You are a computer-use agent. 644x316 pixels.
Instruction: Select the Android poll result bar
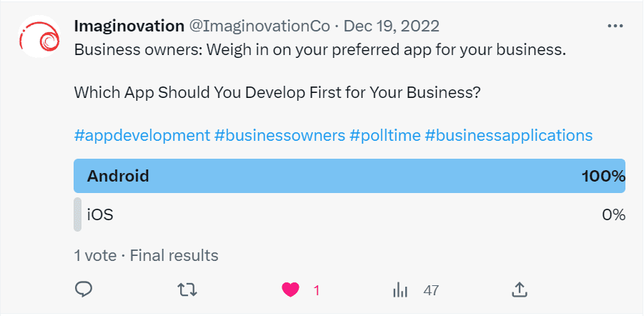(x=350, y=176)
